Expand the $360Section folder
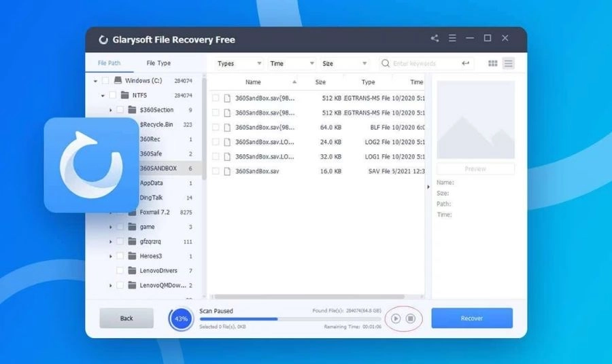Image resolution: width=612 pixels, height=364 pixels. (110, 110)
